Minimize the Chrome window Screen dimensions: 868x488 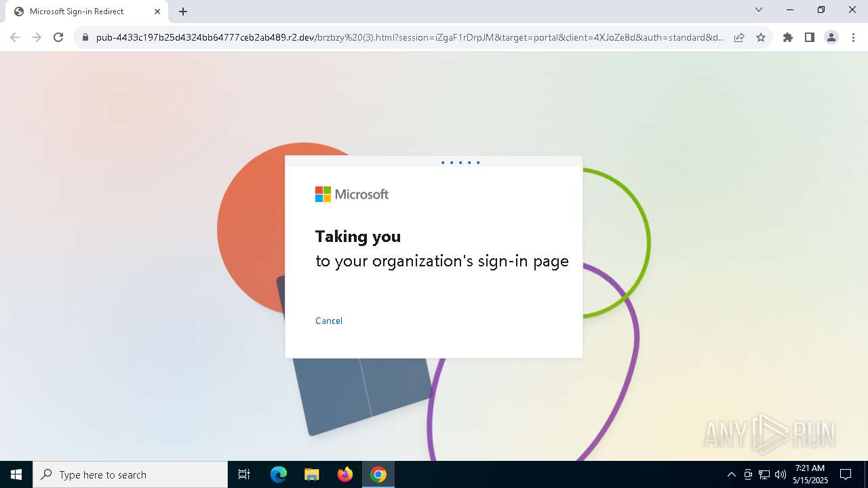click(x=790, y=10)
